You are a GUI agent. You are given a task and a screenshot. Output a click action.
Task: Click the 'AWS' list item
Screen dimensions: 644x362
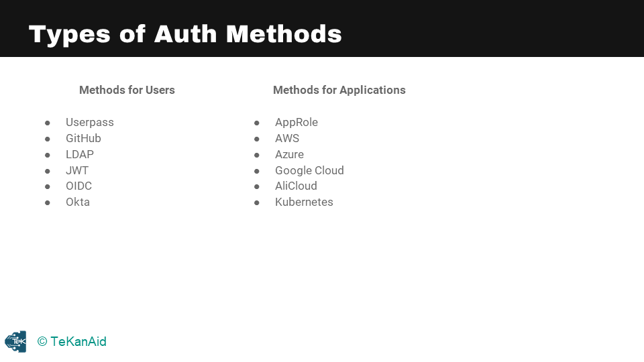286,138
